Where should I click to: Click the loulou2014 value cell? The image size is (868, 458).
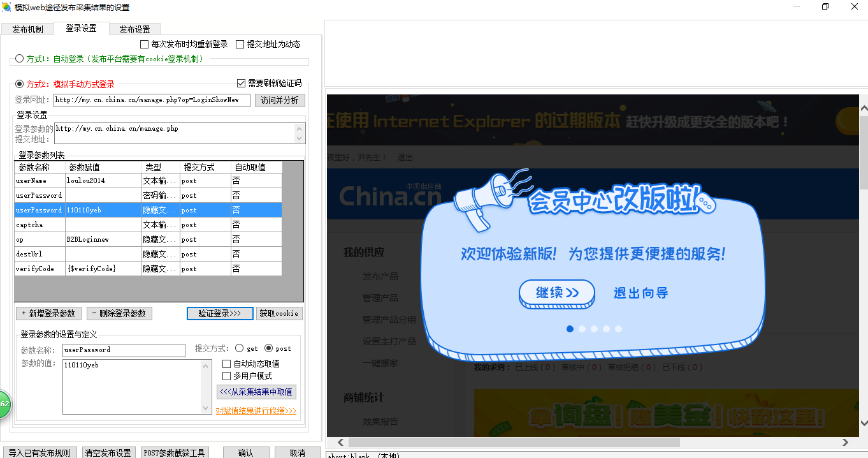pyautogui.click(x=103, y=181)
